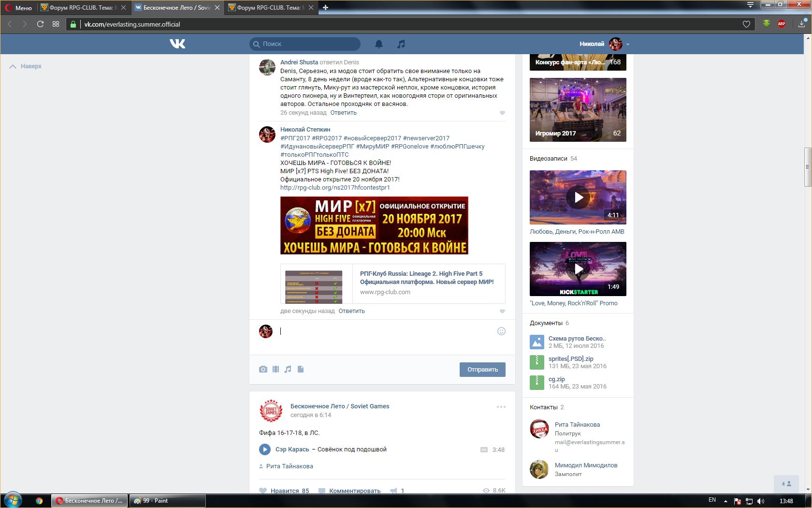Focus the vk.com address bar
812x508 pixels.
click(x=411, y=24)
